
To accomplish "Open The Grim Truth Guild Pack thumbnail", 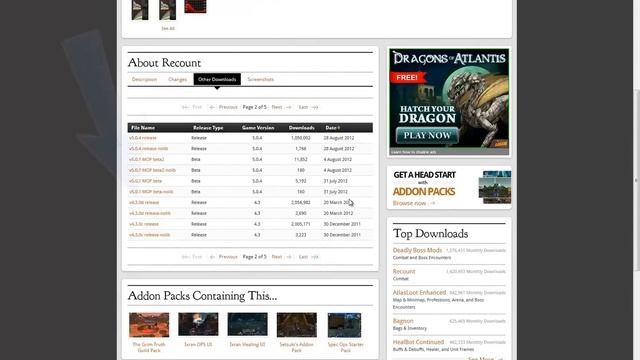I will [x=149, y=325].
